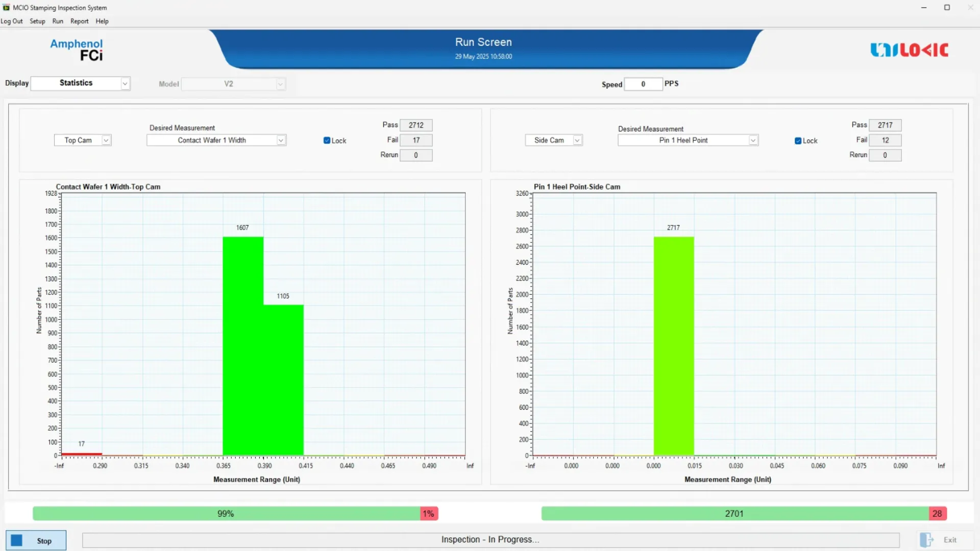Image resolution: width=980 pixels, height=551 pixels.
Task: Click the Speed PPS input field
Action: tap(643, 84)
